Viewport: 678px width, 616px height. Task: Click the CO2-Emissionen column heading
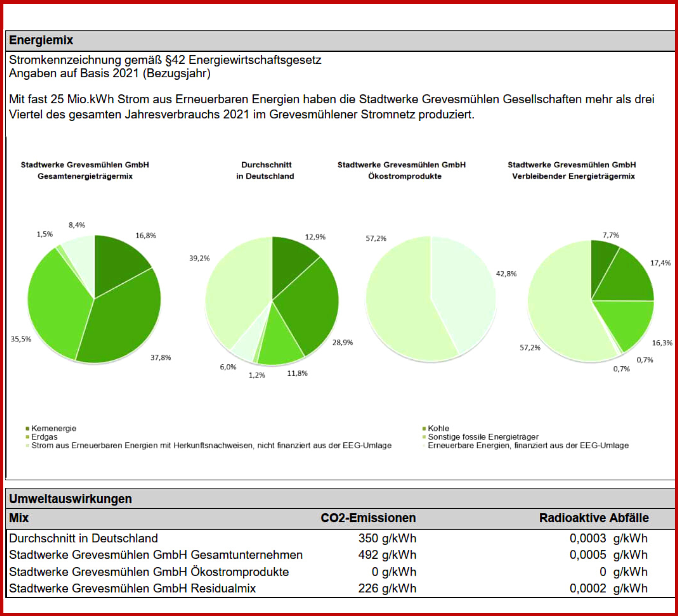368,518
